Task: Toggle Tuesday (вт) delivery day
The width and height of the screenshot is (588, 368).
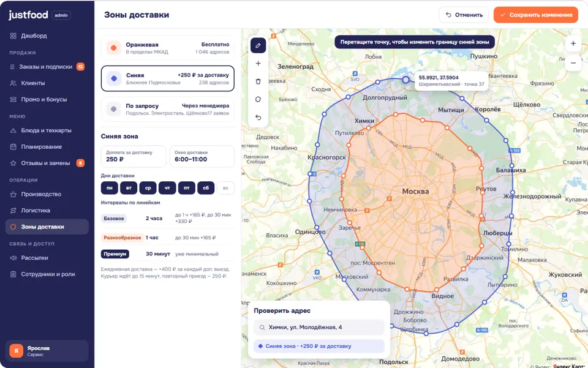Action: (129, 188)
